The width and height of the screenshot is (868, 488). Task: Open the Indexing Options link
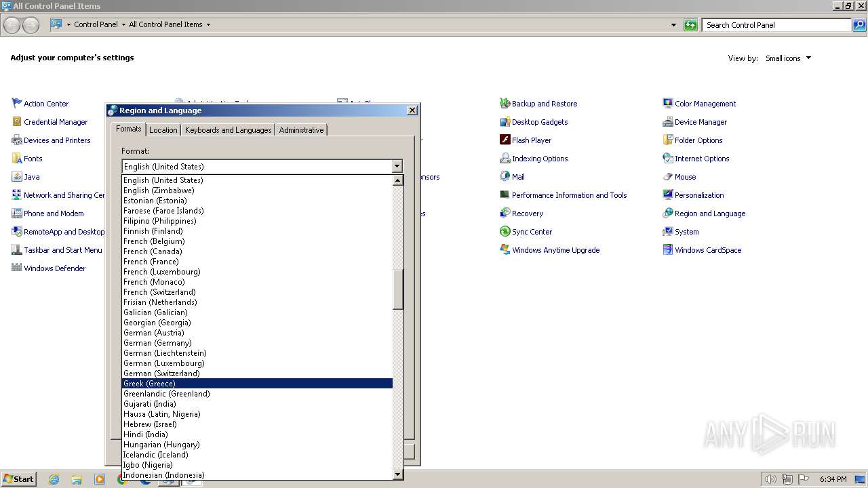tap(540, 159)
